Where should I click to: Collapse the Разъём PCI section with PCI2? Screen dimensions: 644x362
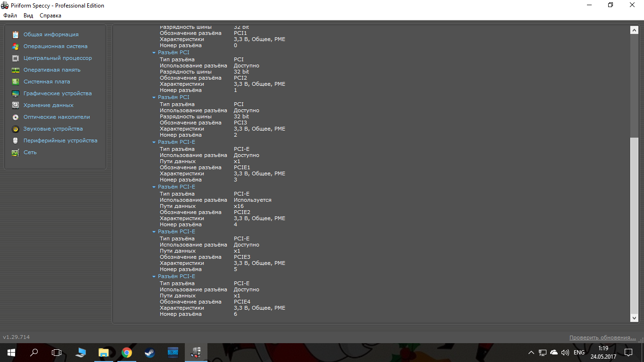(x=154, y=53)
